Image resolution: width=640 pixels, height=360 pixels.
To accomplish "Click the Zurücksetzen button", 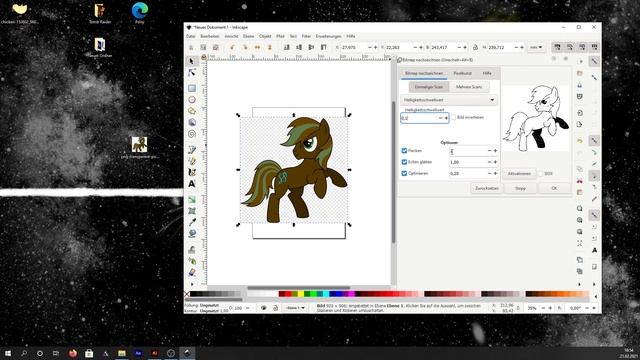I will tap(487, 188).
